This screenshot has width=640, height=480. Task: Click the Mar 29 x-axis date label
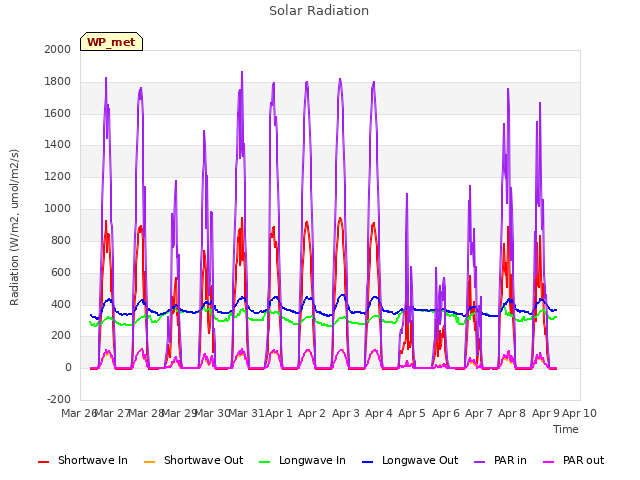[x=180, y=413]
